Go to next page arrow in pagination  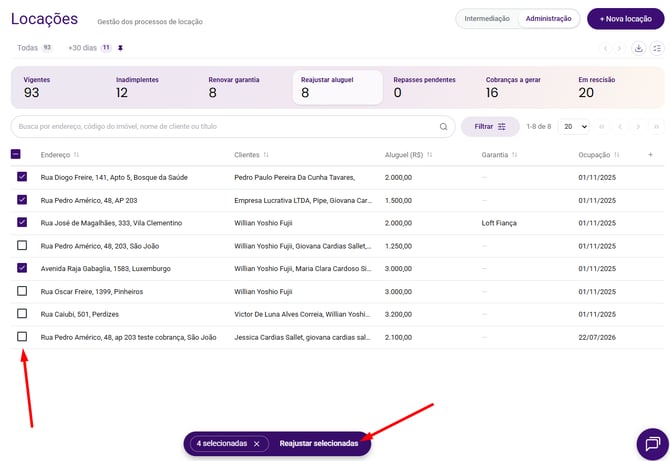click(x=638, y=126)
